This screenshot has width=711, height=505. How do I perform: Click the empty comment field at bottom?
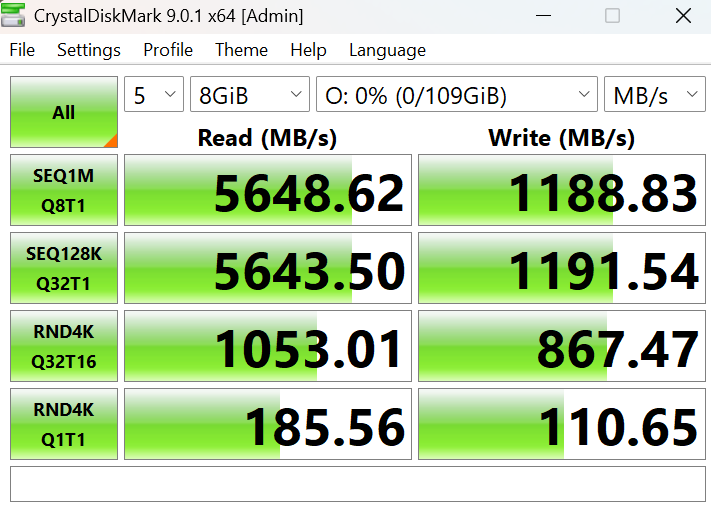(358, 484)
